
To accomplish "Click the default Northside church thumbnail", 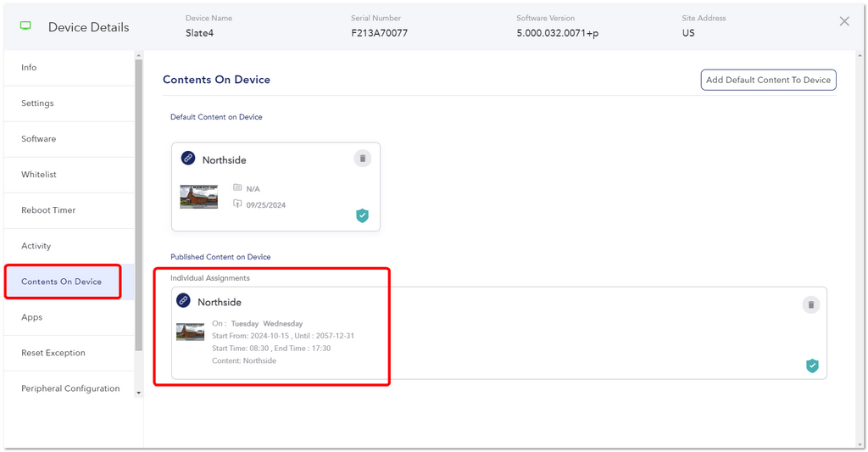I will [x=198, y=197].
